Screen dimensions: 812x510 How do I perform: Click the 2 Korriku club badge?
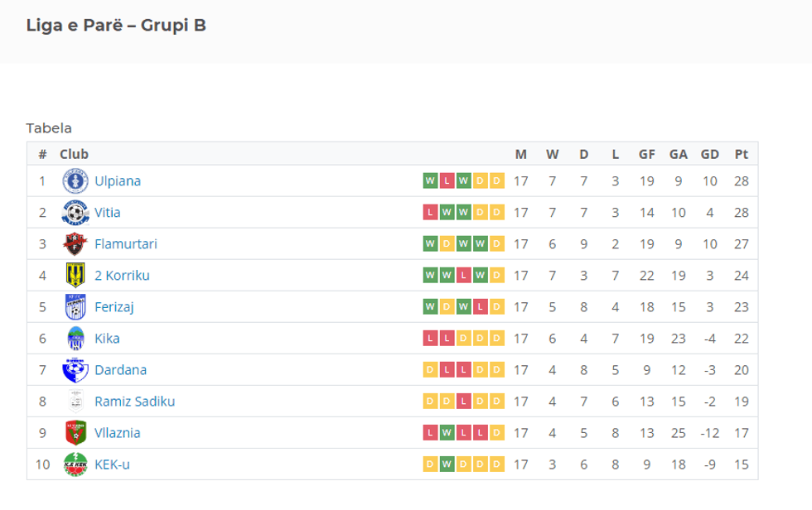(x=75, y=275)
